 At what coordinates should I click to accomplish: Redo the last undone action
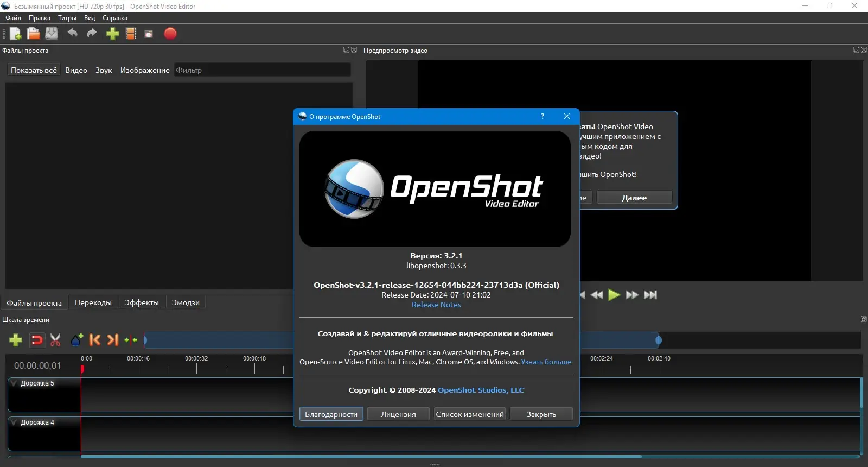tap(92, 34)
